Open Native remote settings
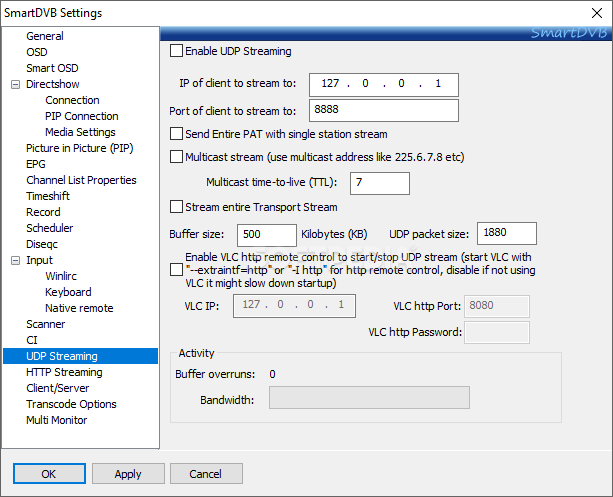This screenshot has height=497, width=613. 79,308
